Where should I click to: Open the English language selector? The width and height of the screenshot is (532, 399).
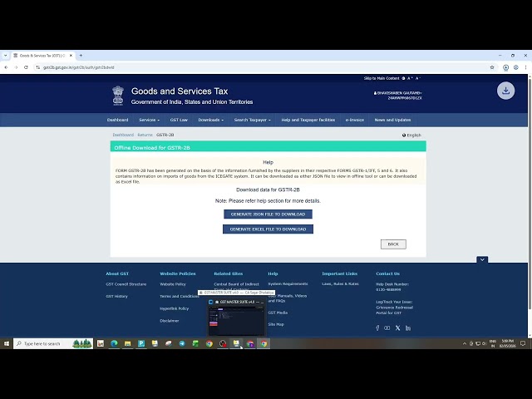pyautogui.click(x=411, y=135)
